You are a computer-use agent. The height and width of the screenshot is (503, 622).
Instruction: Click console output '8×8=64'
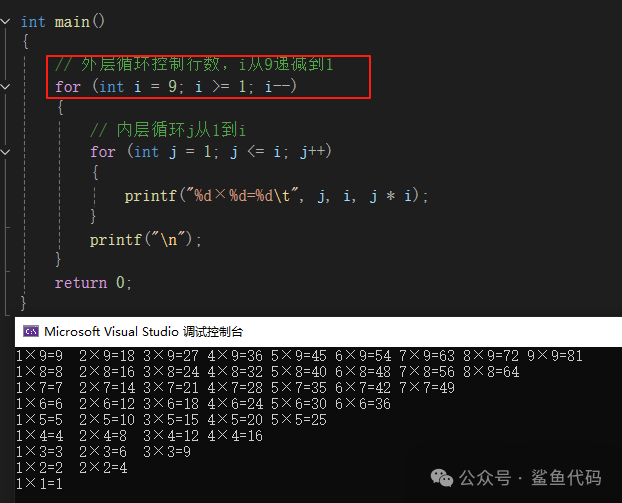coord(491,372)
